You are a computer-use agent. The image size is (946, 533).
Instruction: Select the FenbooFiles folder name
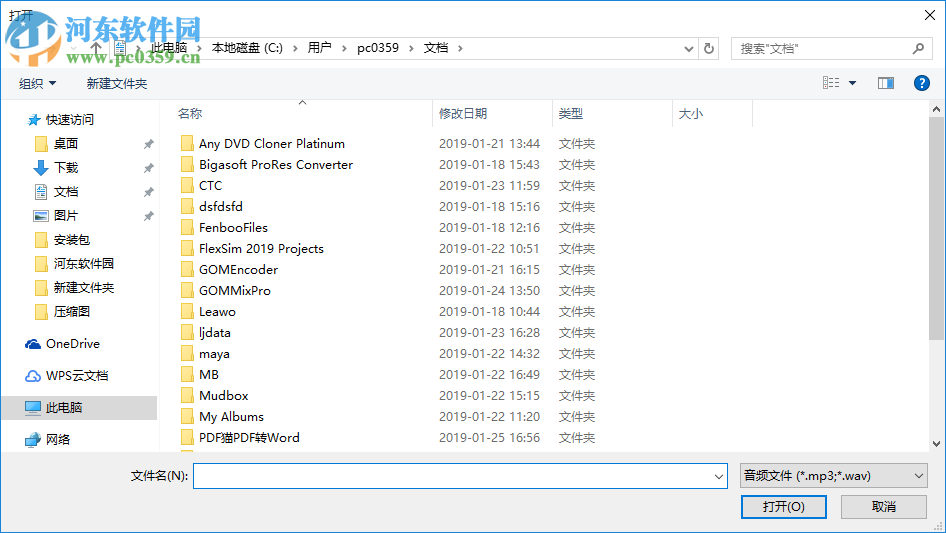click(233, 228)
